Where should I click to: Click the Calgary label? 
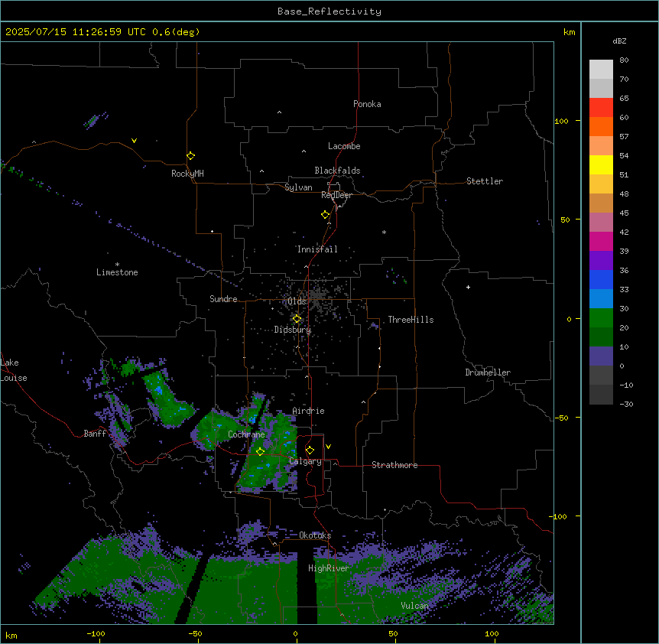(305, 461)
